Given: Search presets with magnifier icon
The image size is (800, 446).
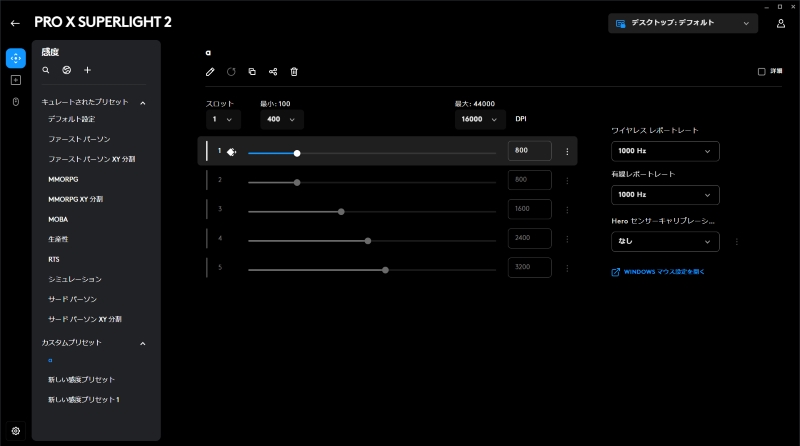Looking at the screenshot, I should point(46,70).
